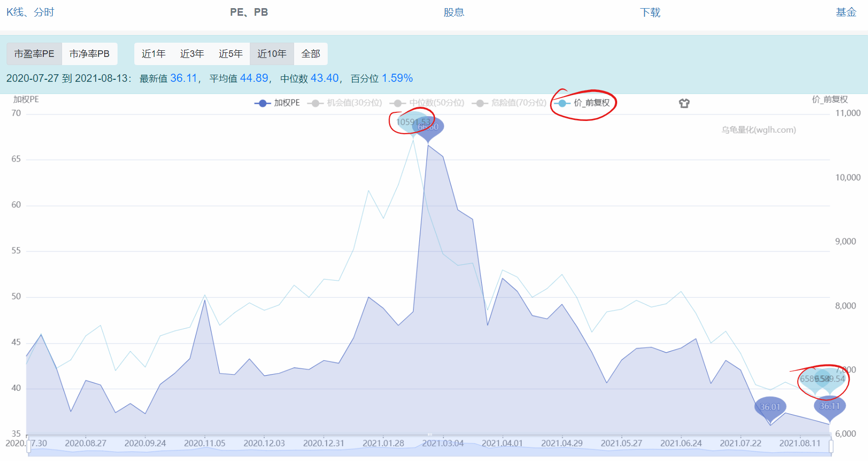The height and width of the screenshot is (461, 868).
Task: Click the 价_前复权 right axis title
Action: [830, 100]
